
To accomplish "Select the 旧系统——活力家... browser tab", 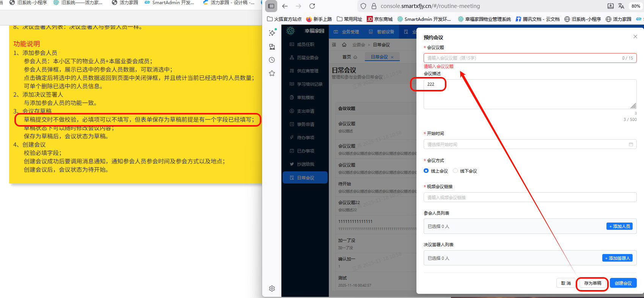I will 78,3.
